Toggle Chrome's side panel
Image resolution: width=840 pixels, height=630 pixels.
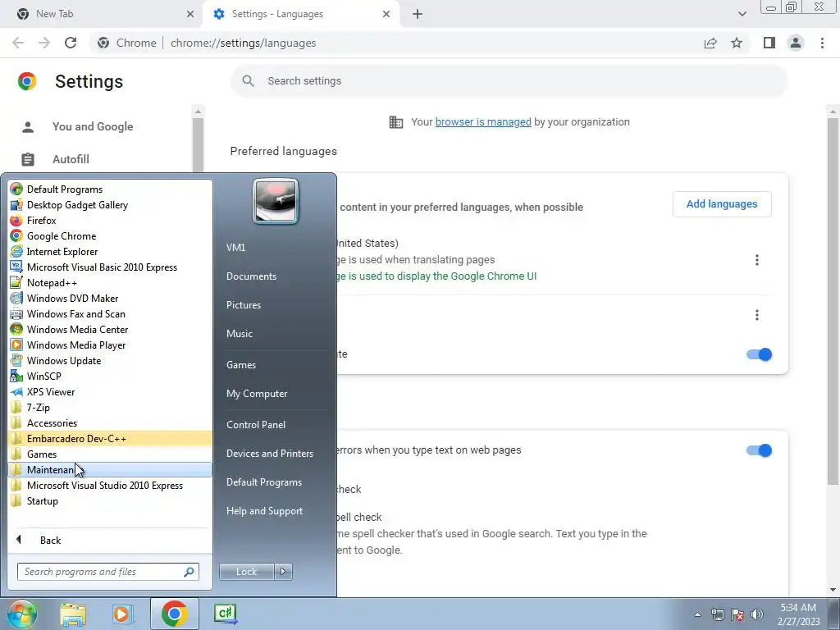click(769, 43)
